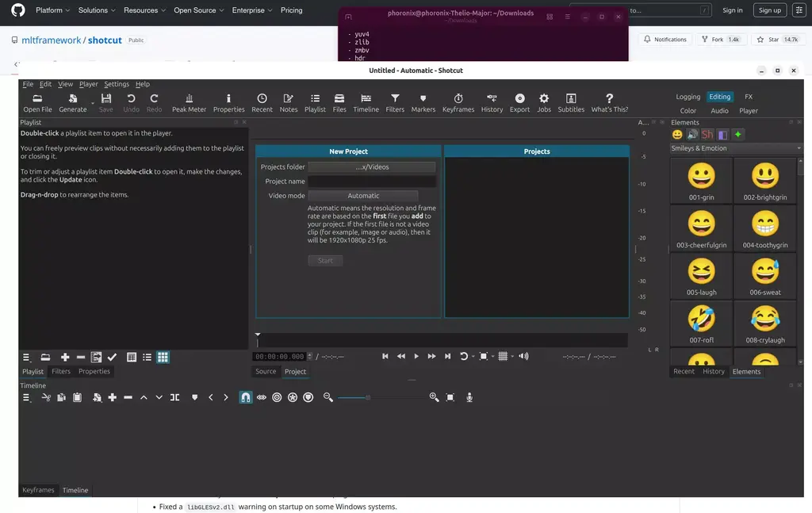Switch playlist to list icons view
The height and width of the screenshot is (513, 812).
click(x=147, y=357)
